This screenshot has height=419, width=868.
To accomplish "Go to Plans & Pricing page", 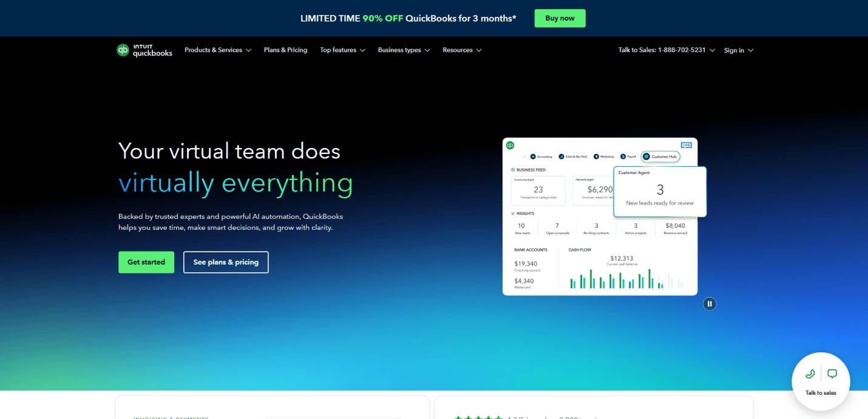I will (285, 50).
